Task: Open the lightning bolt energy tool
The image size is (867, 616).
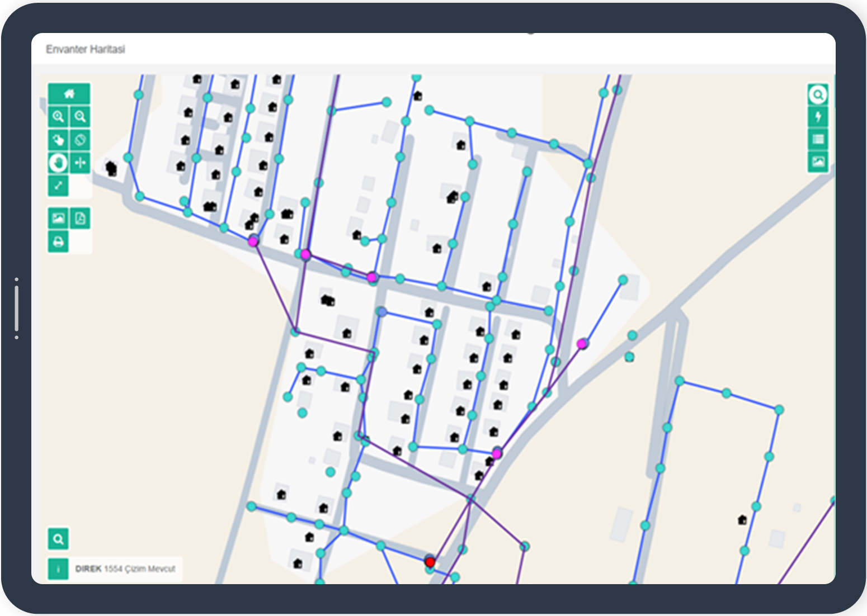Action: [x=818, y=117]
